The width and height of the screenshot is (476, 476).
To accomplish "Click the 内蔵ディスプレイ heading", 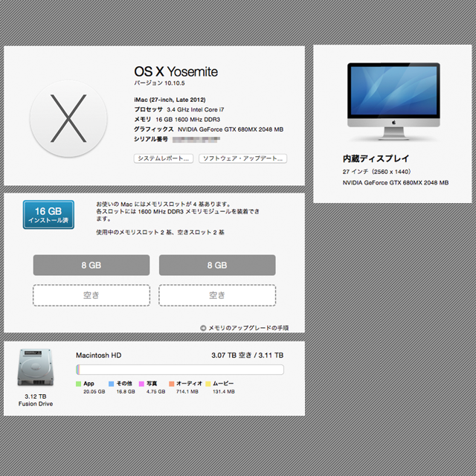I will coord(376,158).
